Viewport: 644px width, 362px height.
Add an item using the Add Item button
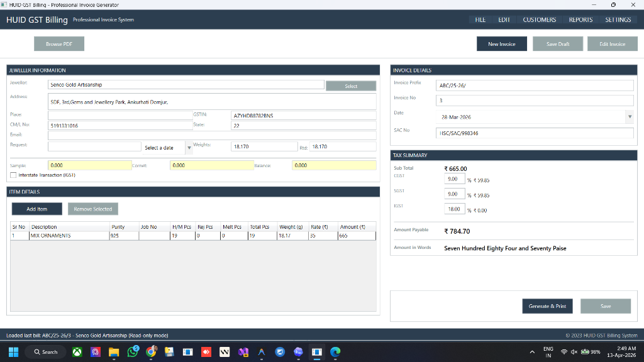coord(36,209)
